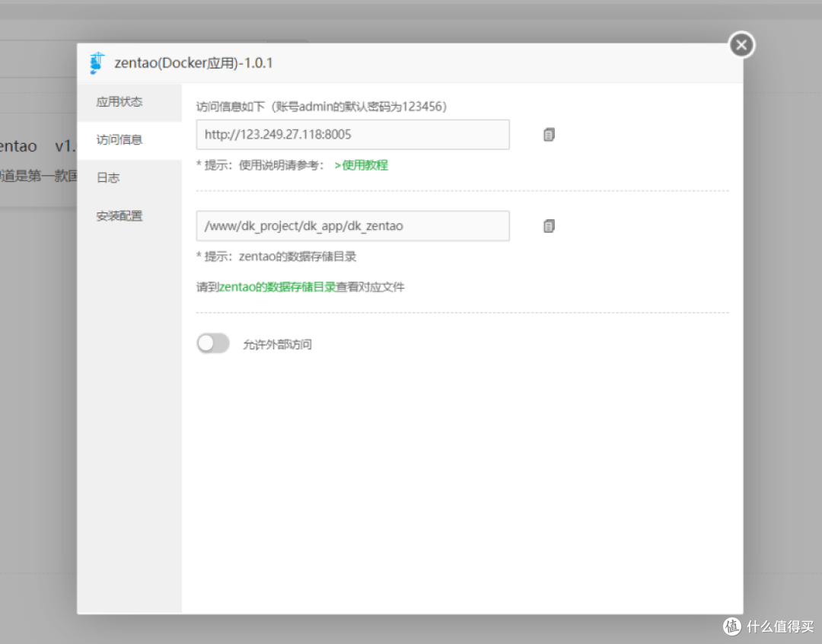
Task: Click the zentao(Docker应用)-1.0.1 title text
Action: 193,63
